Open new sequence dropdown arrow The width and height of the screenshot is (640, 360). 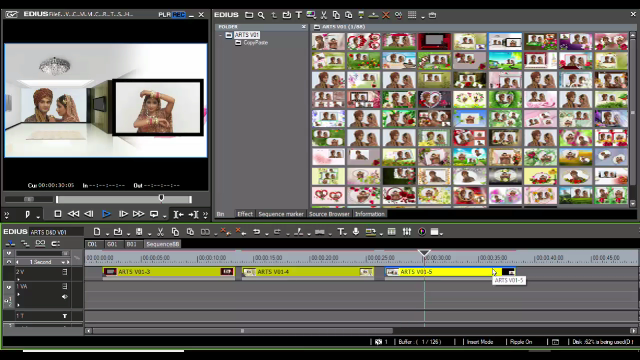[x=107, y=234]
